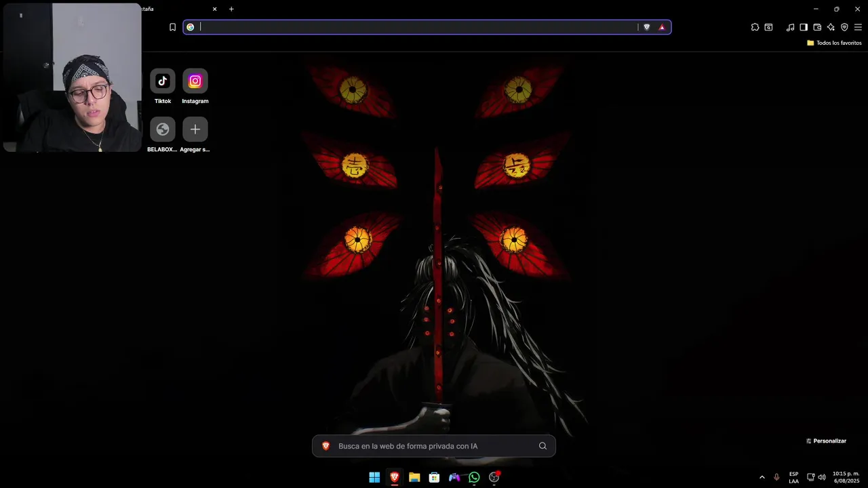Open Todos los favoritos folder
The image size is (868, 488).
pyautogui.click(x=834, y=43)
